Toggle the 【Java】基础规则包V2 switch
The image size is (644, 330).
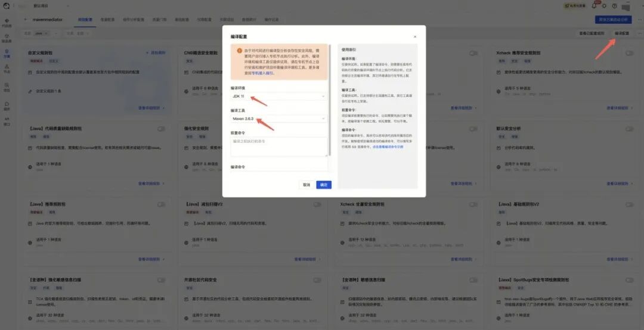629,204
